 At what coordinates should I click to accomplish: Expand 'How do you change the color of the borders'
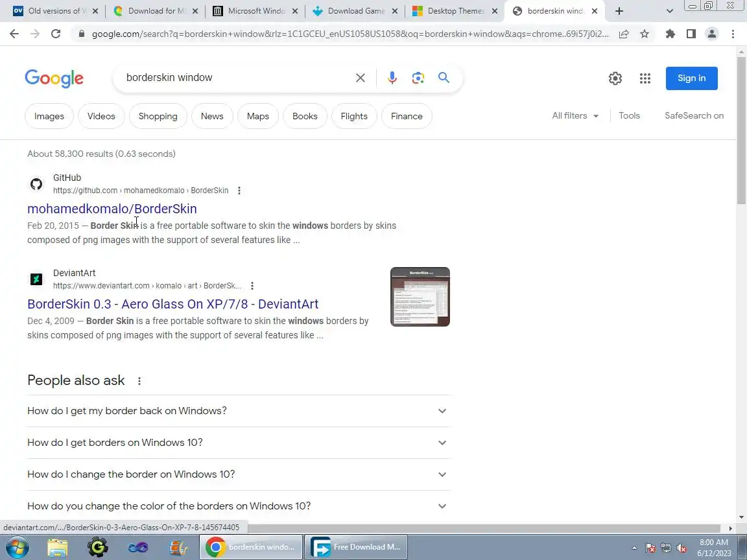(238, 506)
